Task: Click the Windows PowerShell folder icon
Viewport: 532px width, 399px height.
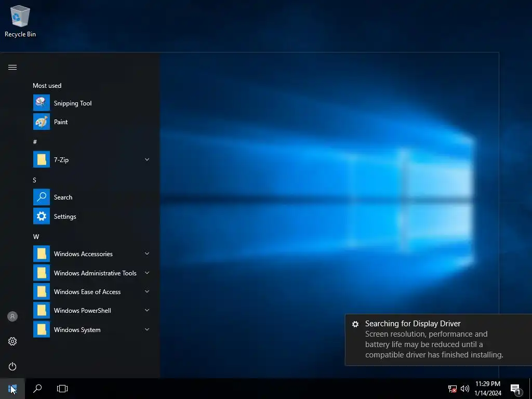Action: pyautogui.click(x=42, y=311)
